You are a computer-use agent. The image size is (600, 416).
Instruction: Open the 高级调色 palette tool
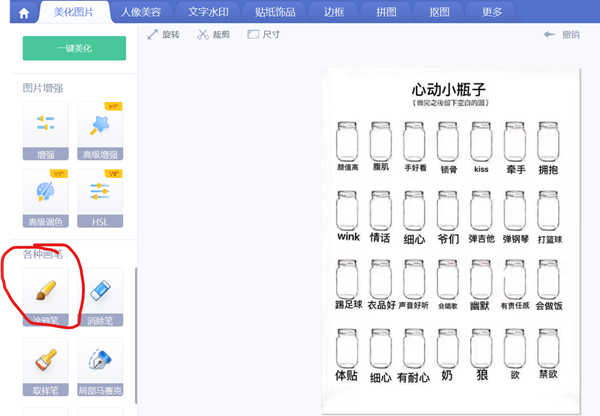[46, 198]
